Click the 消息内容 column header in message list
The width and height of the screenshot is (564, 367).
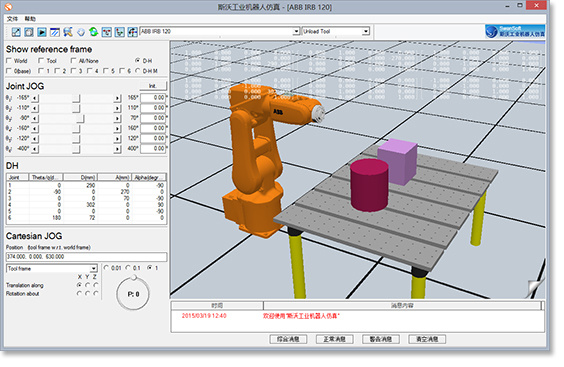(x=402, y=305)
